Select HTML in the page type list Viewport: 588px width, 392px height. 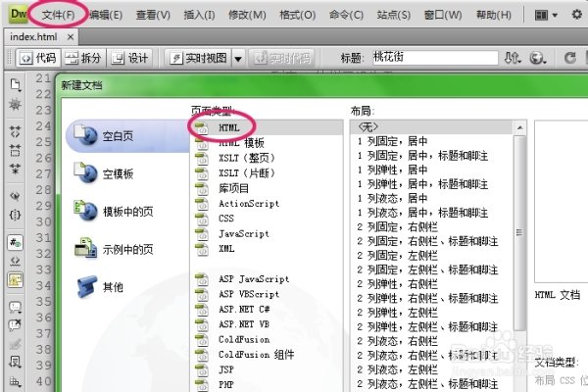pos(228,127)
